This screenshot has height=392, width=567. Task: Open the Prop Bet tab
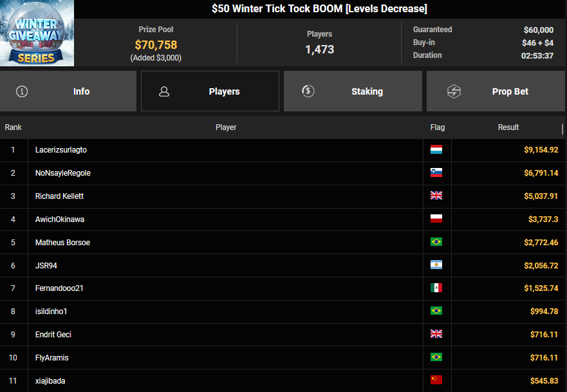tap(496, 91)
